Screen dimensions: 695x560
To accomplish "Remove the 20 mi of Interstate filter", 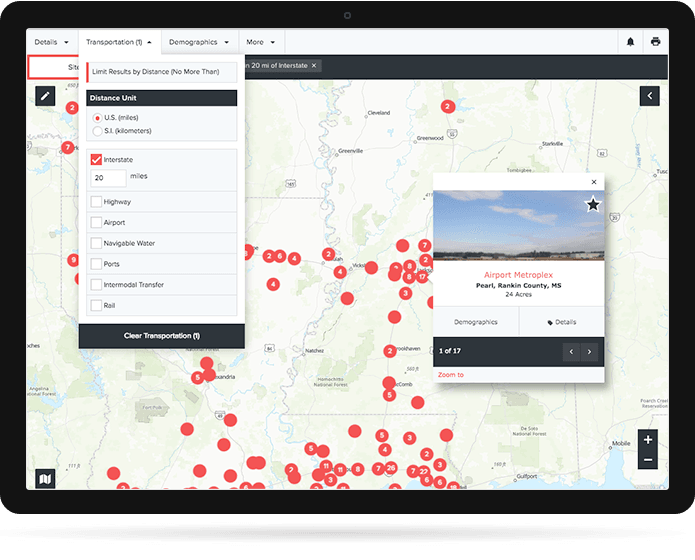I will coord(314,66).
